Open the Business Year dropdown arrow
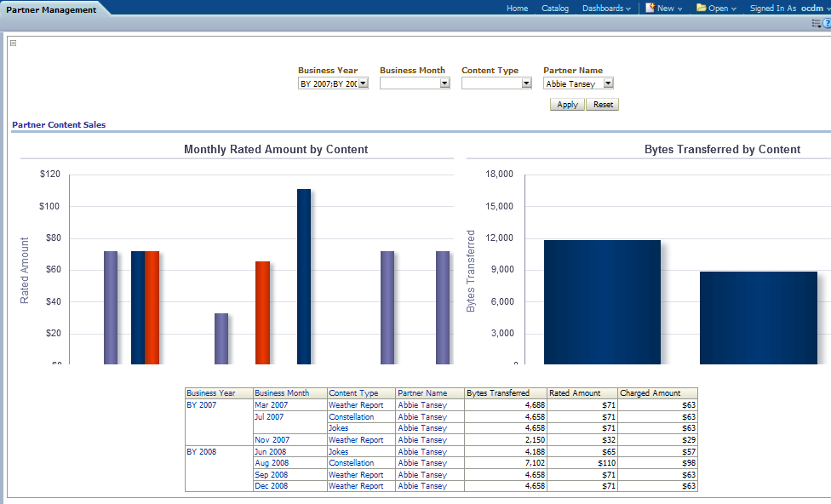The height and width of the screenshot is (504, 831). tap(363, 83)
